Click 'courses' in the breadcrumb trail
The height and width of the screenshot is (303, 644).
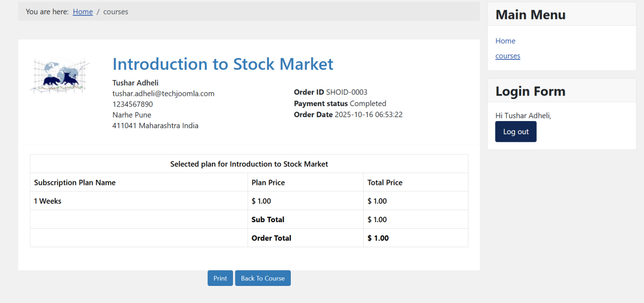(x=116, y=12)
